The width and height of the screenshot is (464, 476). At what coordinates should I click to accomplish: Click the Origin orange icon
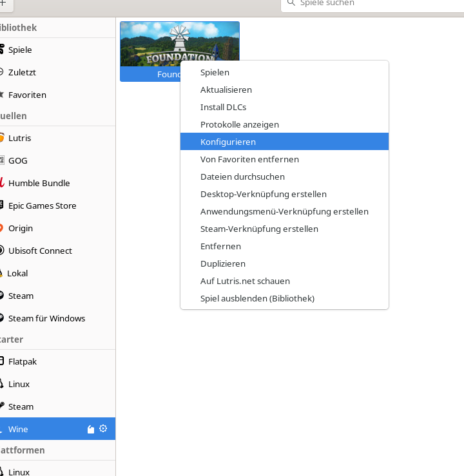[x=1, y=228]
